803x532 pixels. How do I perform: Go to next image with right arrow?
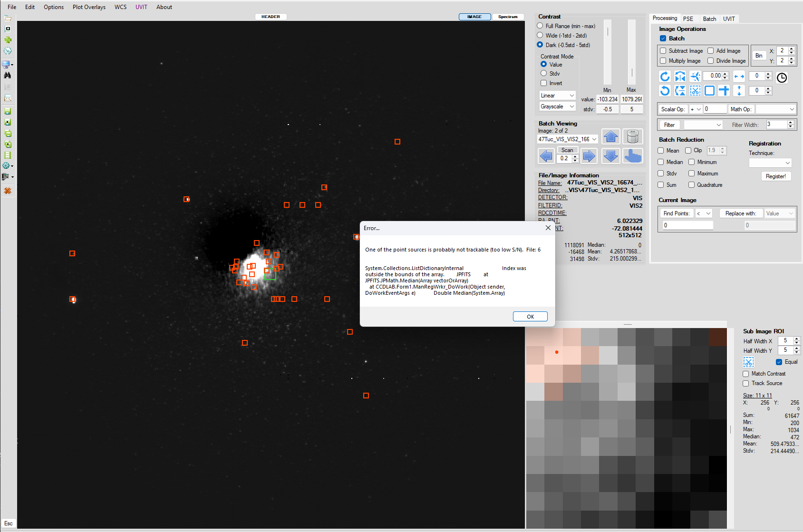tap(589, 156)
